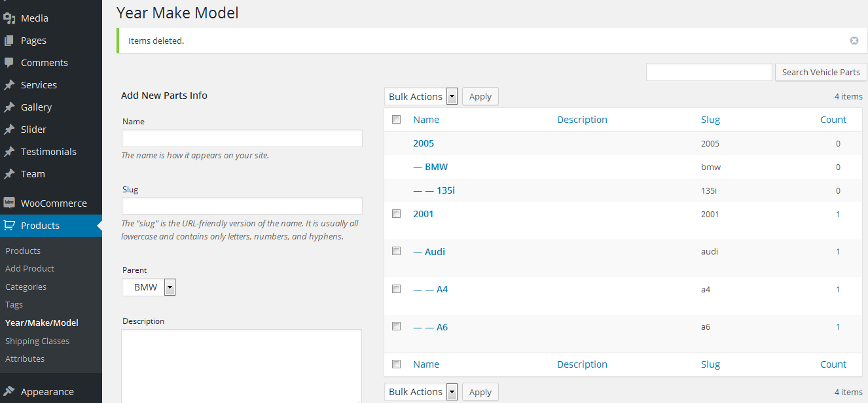
Task: Open Year/Make/Model submenu item
Action: pos(42,323)
